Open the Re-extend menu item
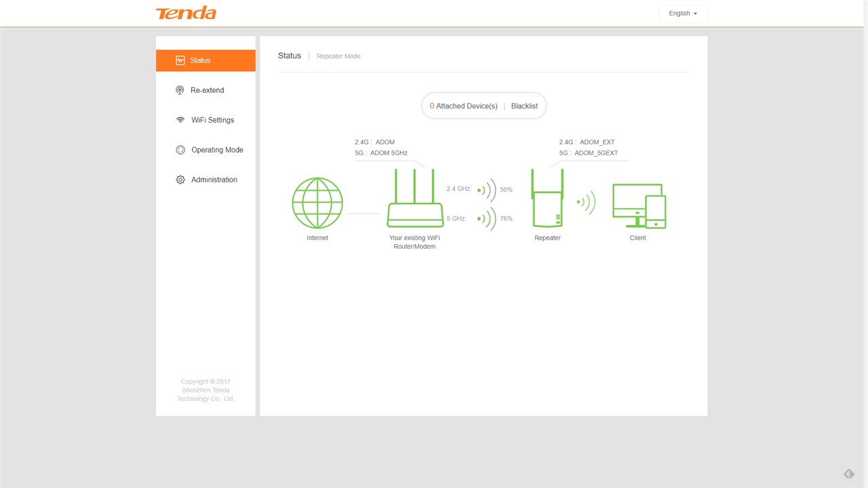Screen dimensions: 868x488 pos(207,90)
